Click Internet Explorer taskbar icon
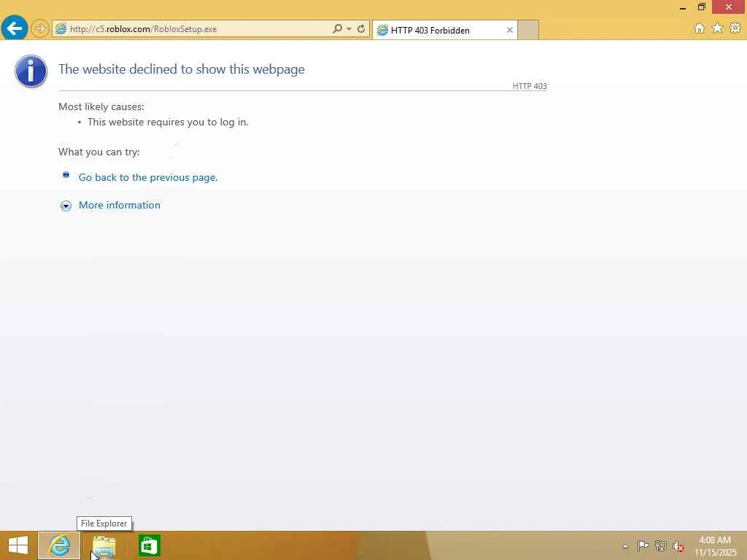 59,545
